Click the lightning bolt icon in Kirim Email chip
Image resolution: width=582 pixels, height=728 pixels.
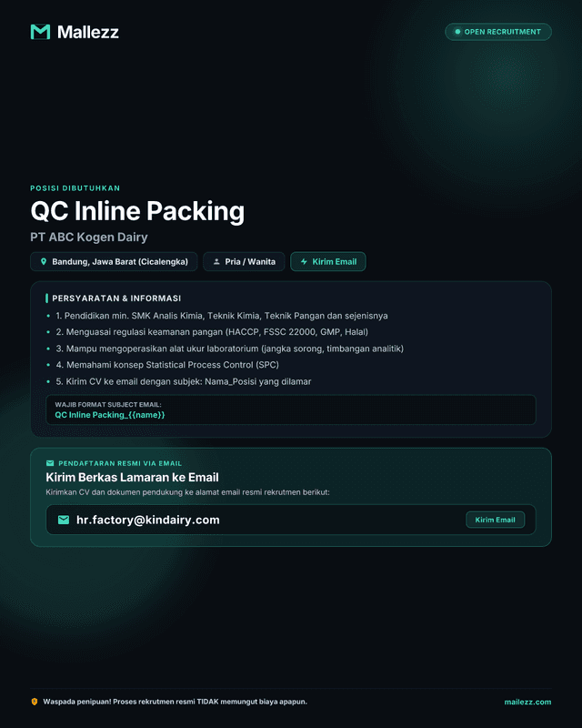304,261
